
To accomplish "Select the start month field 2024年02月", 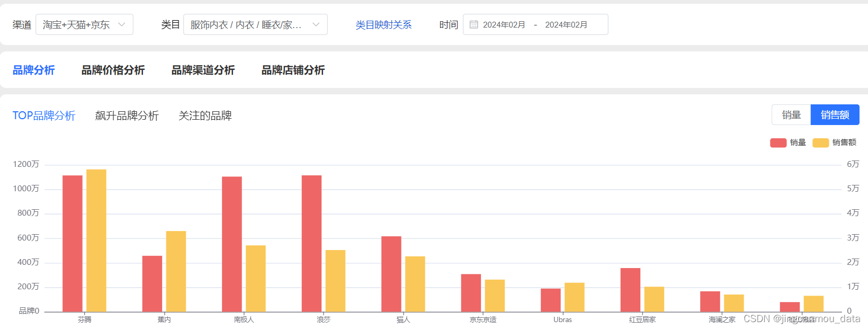I will coord(504,25).
